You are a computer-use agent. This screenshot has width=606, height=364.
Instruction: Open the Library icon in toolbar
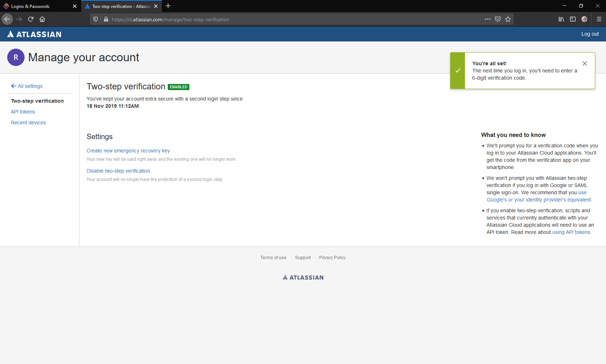pos(561,19)
